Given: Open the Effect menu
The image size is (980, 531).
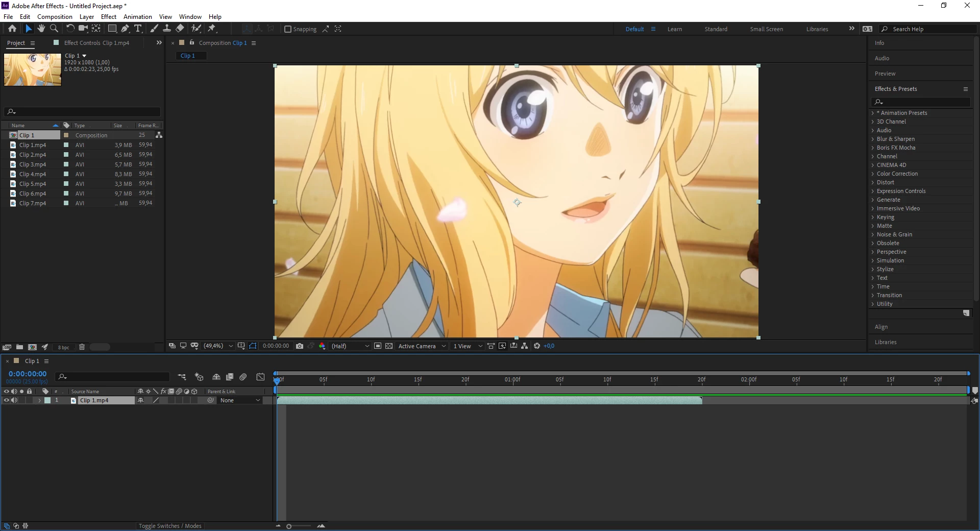Looking at the screenshot, I should pos(108,16).
